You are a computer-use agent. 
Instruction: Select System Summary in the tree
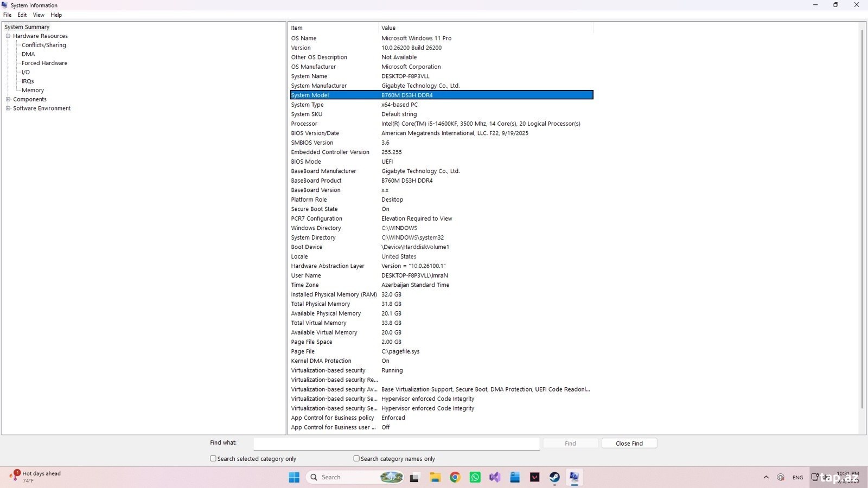[27, 27]
